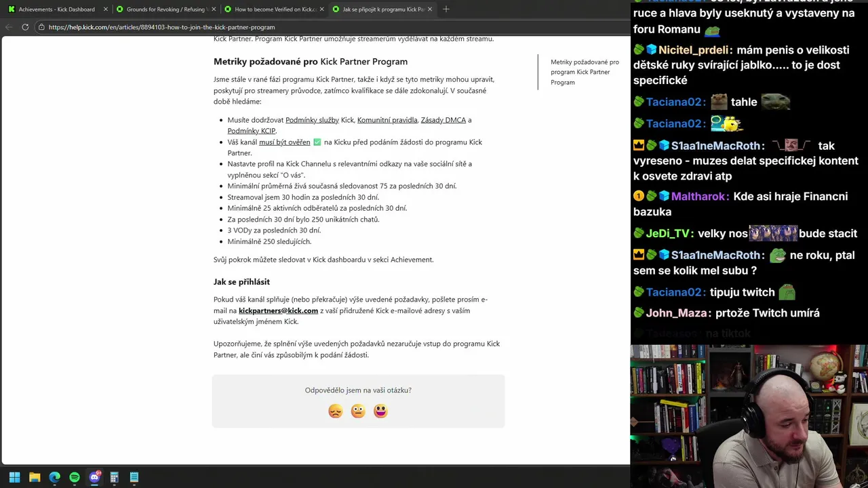Select the Jak se připojit k programu tab

click(382, 9)
